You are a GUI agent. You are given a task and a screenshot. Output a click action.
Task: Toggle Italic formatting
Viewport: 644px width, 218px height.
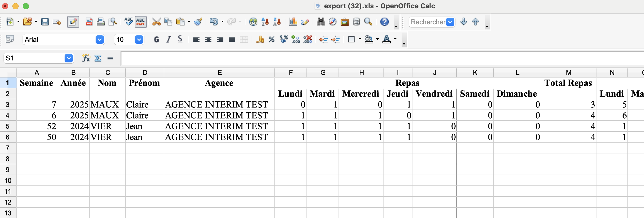coord(168,39)
